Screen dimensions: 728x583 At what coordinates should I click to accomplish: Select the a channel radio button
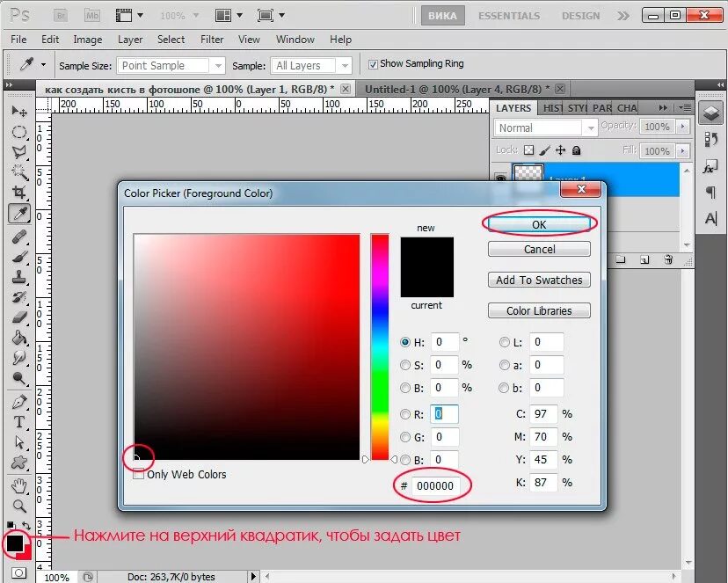tap(504, 365)
